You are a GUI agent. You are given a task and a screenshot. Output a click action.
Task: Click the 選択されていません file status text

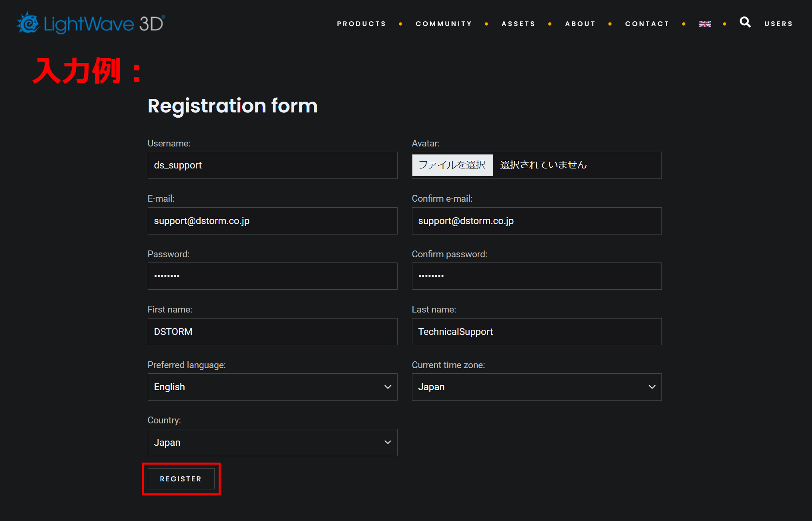click(x=543, y=165)
